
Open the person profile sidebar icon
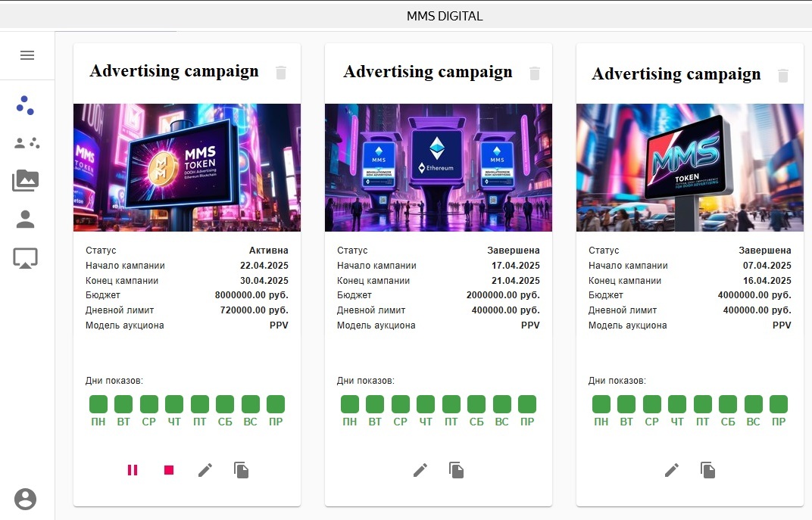(26, 219)
